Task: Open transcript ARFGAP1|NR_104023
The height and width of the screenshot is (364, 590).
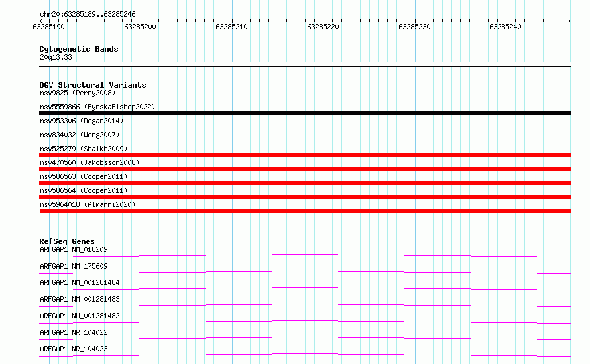Action: [x=74, y=349]
